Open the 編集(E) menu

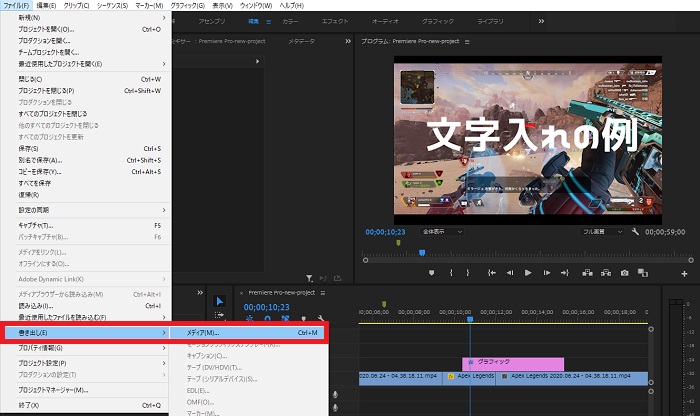click(46, 5)
